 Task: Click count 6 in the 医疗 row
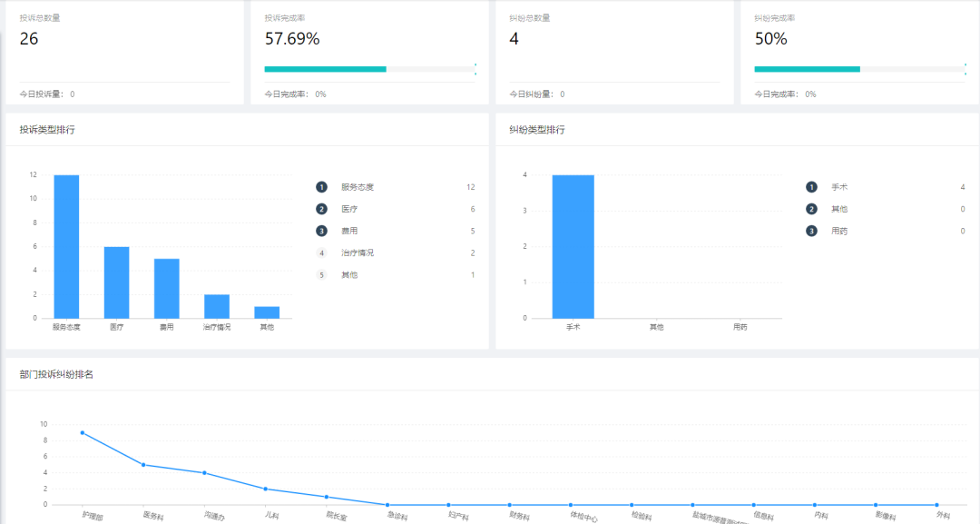[x=473, y=209]
